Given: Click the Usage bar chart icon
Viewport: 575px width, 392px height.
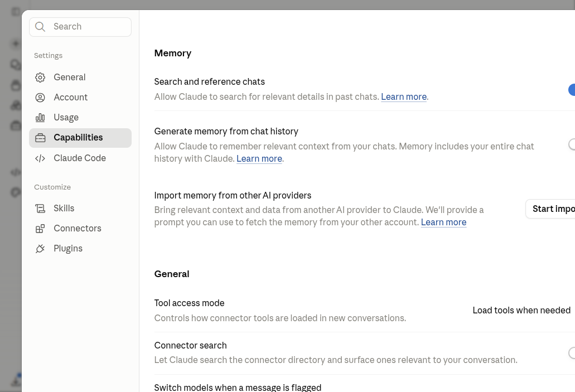Looking at the screenshot, I should pos(40,117).
